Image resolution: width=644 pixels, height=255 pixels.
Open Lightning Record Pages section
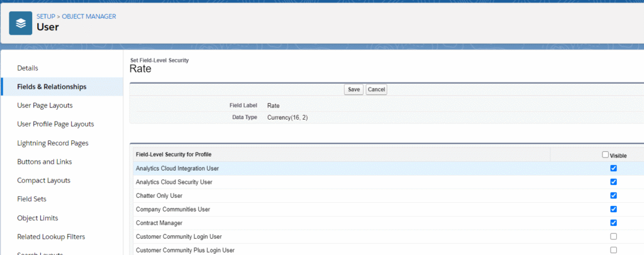(53, 143)
